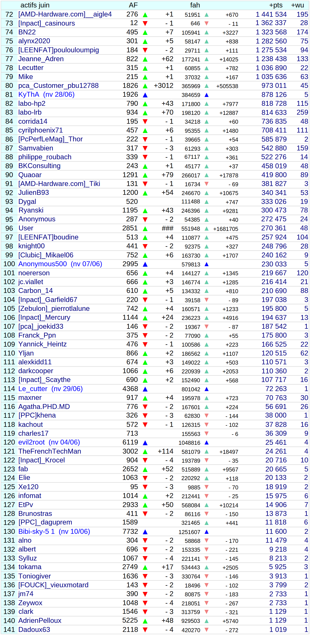The height and width of the screenshot is (644, 310).
Task: Click blue triangle beside Le_cutter's 4368
Action: [145, 389]
